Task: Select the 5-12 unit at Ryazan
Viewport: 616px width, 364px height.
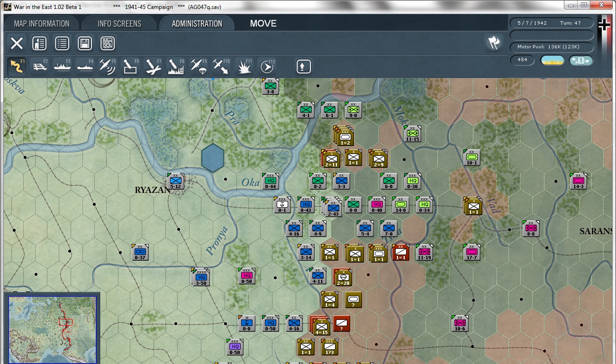Action: pyautogui.click(x=176, y=181)
